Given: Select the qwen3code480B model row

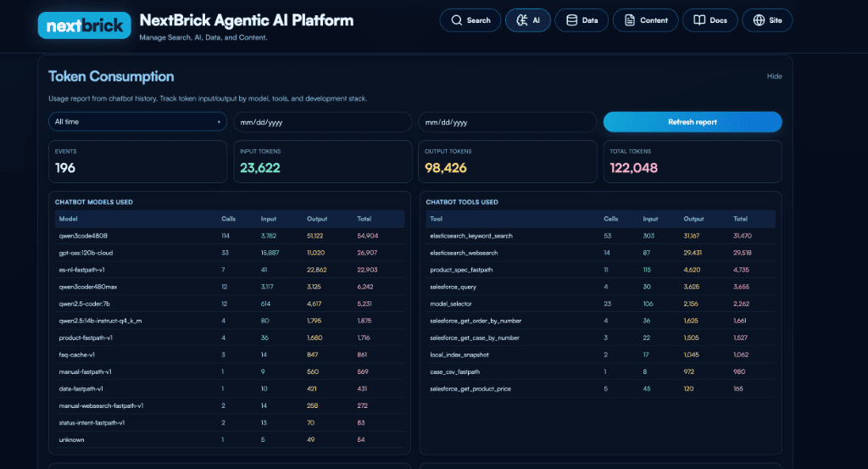Looking at the screenshot, I should [229, 236].
